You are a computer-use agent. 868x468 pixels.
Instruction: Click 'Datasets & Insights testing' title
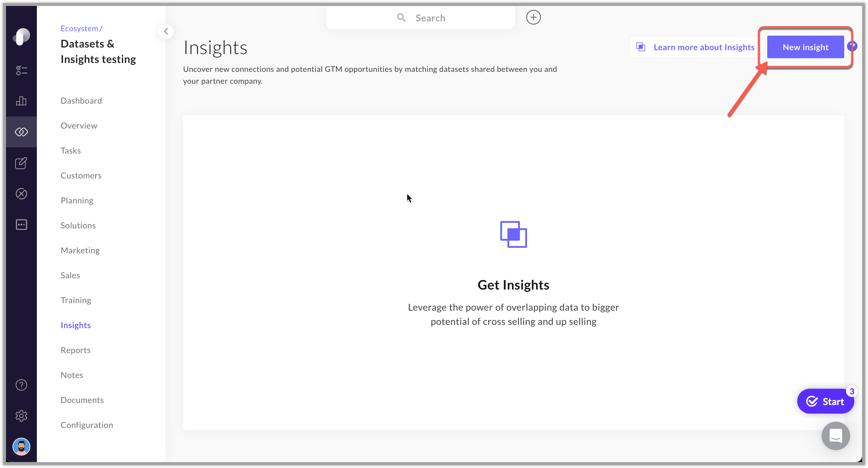pyautogui.click(x=98, y=51)
